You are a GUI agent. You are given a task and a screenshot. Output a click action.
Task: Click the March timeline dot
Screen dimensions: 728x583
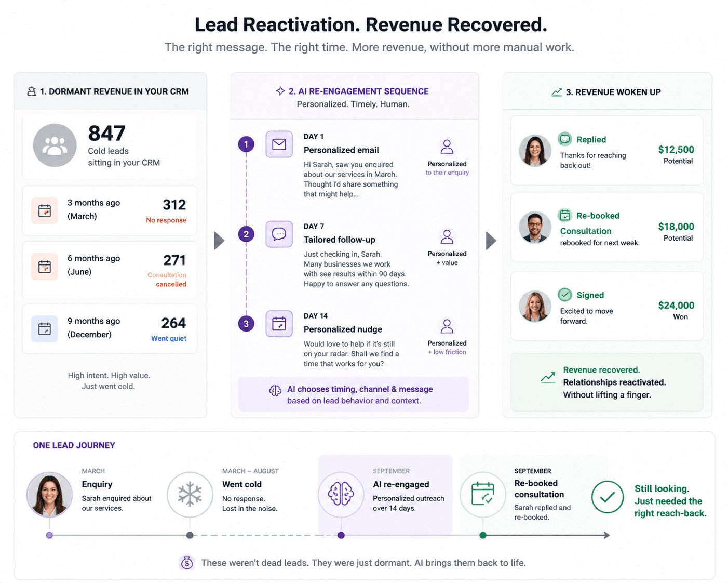pyautogui.click(x=49, y=535)
